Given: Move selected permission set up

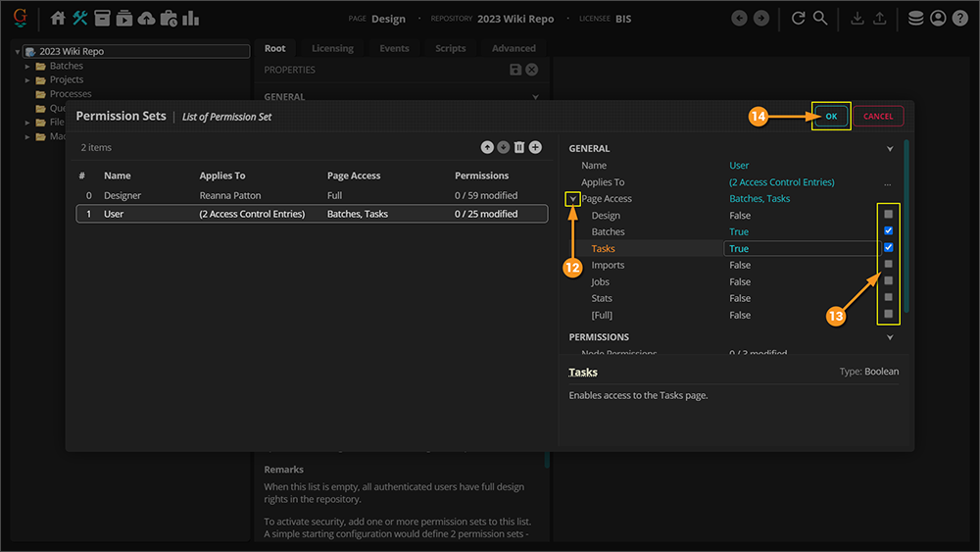Looking at the screenshot, I should point(487,147).
